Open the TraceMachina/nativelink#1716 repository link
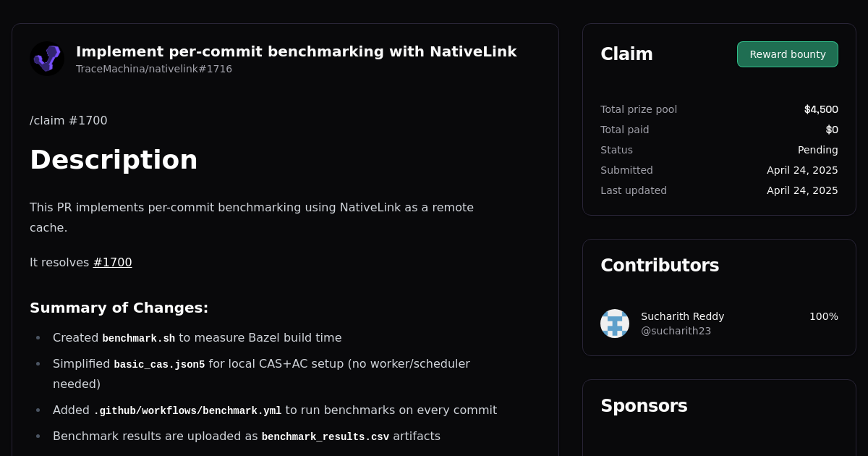The width and height of the screenshot is (868, 456). pos(154,69)
